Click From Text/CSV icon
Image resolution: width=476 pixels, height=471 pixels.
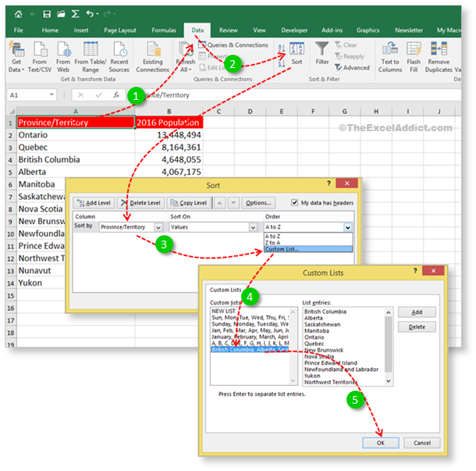[x=40, y=58]
